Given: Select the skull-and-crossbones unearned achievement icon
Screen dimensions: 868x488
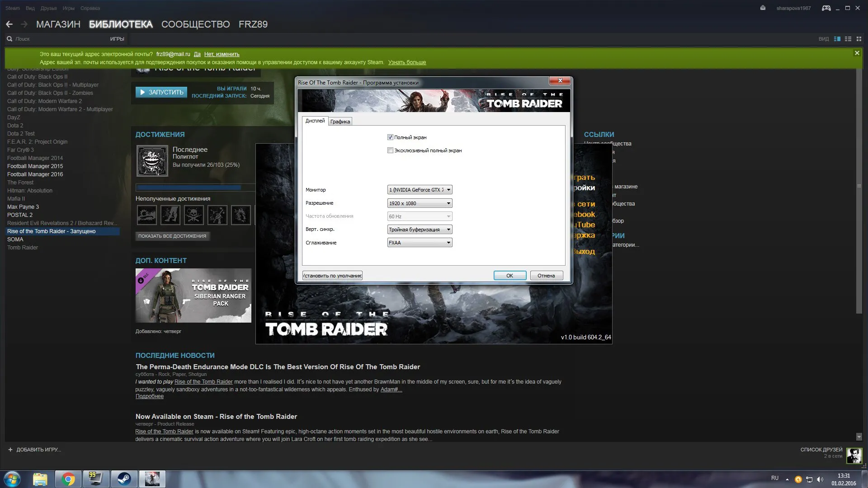Looking at the screenshot, I should click(193, 215).
